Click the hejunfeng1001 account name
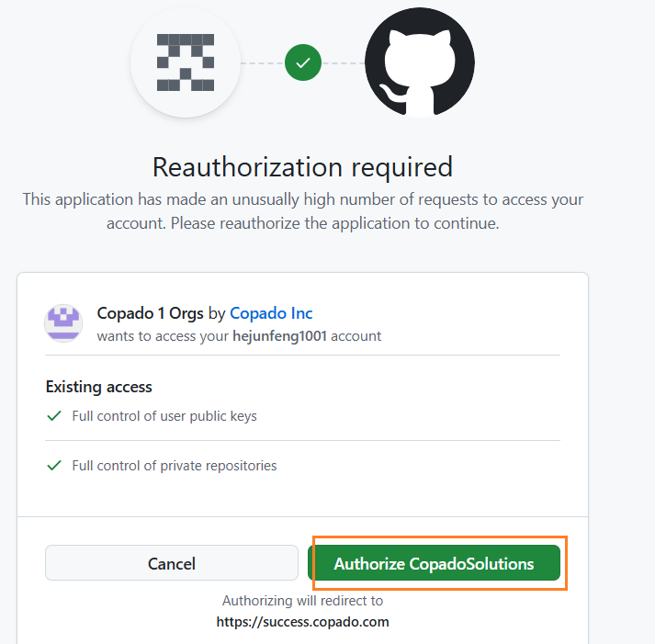655x644 pixels. (x=279, y=336)
